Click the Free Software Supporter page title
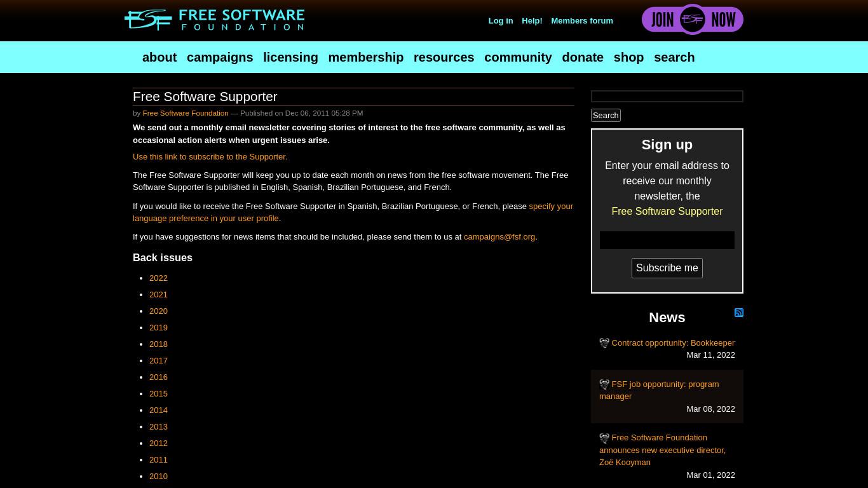The height and width of the screenshot is (488, 868). [205, 97]
